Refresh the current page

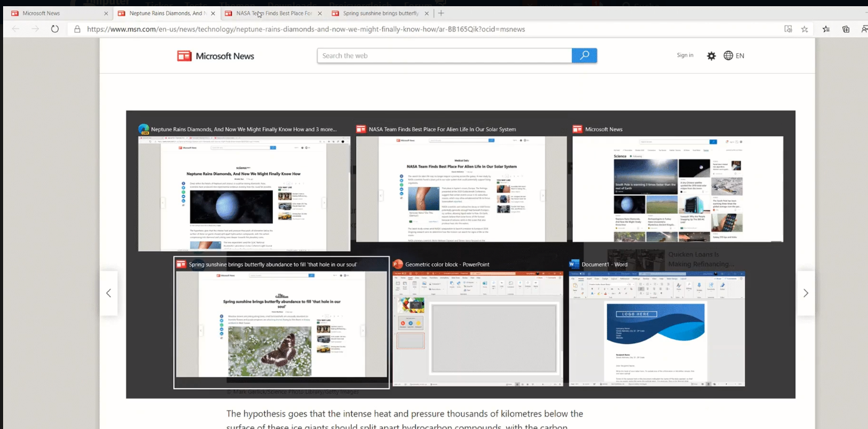pyautogui.click(x=55, y=29)
